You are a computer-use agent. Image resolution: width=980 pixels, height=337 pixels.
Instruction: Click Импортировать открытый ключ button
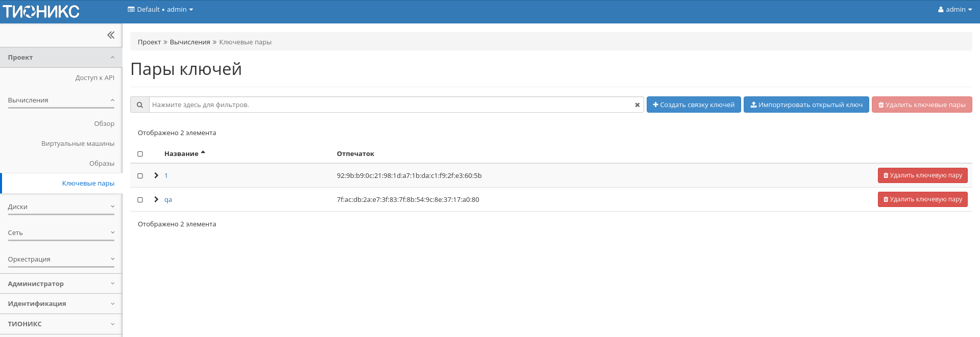point(806,105)
